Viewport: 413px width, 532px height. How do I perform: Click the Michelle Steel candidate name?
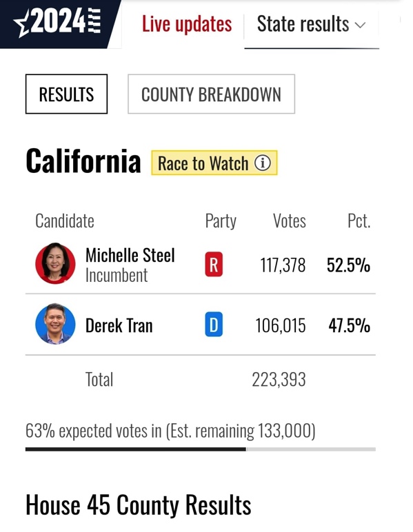pos(130,255)
